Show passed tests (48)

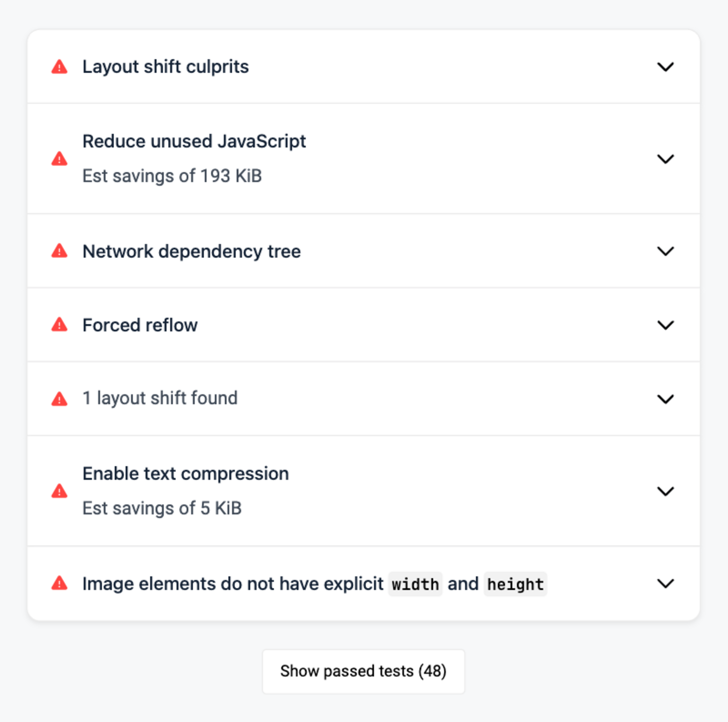click(x=363, y=671)
